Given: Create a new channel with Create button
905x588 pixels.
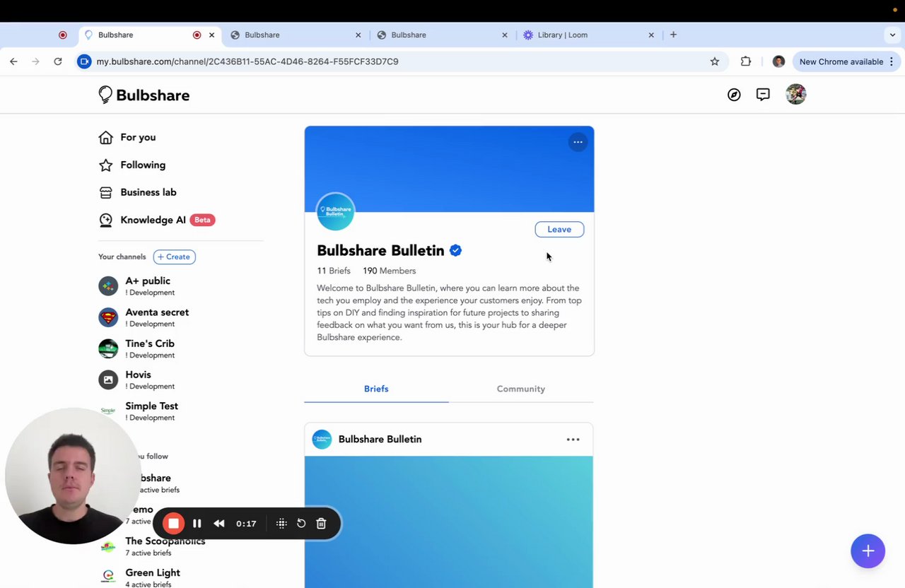Looking at the screenshot, I should tap(174, 257).
